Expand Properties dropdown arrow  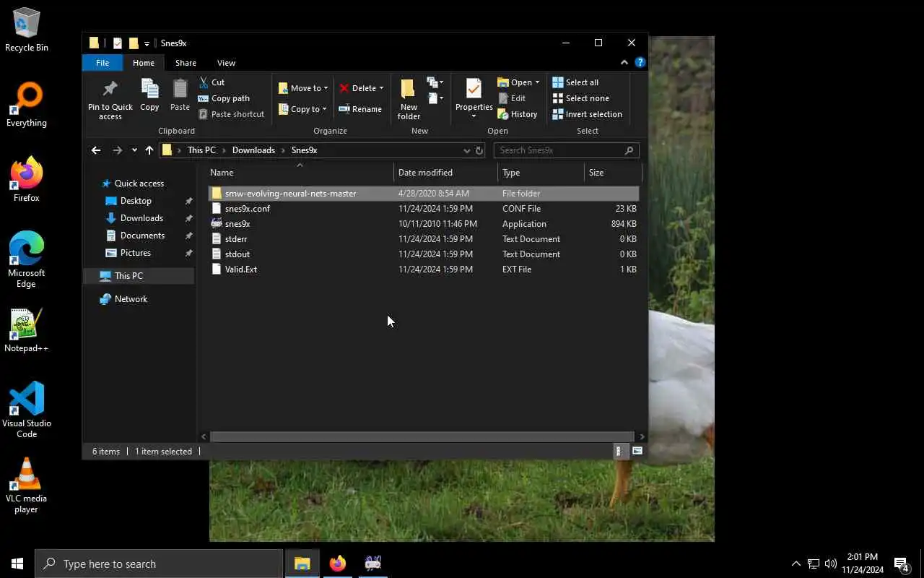pos(474,116)
